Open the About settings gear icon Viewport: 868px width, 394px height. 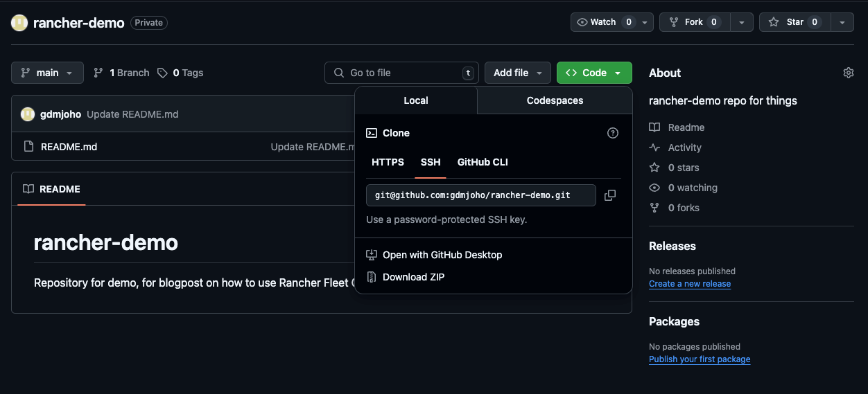click(x=849, y=73)
